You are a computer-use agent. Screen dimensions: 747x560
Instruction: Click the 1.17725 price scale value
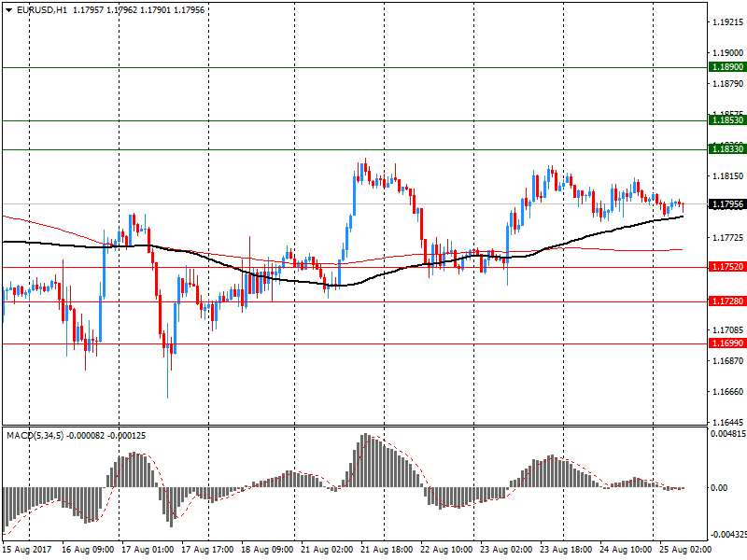click(728, 238)
